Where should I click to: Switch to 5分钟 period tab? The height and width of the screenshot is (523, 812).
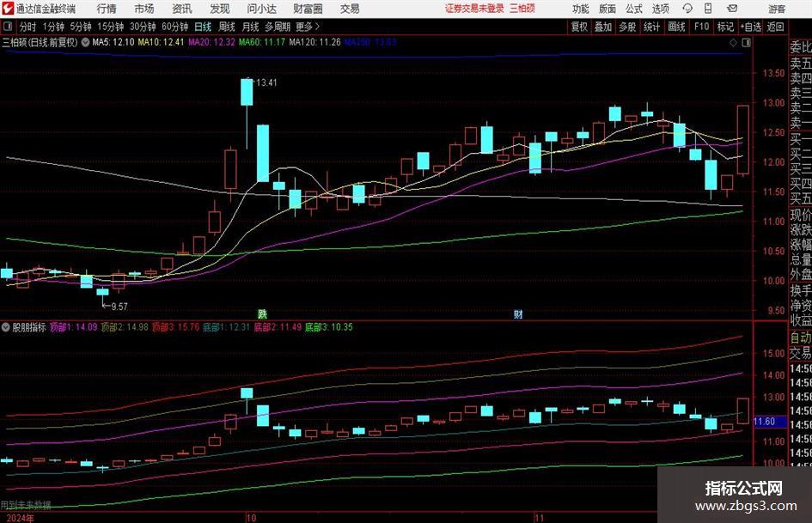tap(80, 27)
